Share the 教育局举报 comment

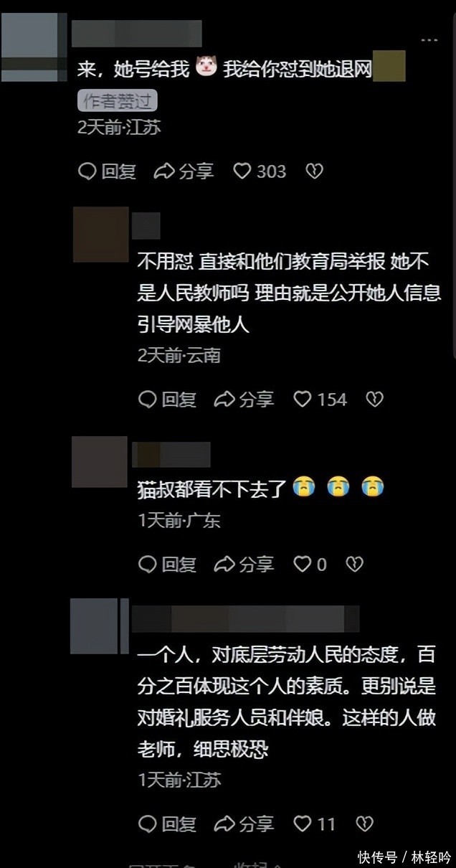(244, 400)
